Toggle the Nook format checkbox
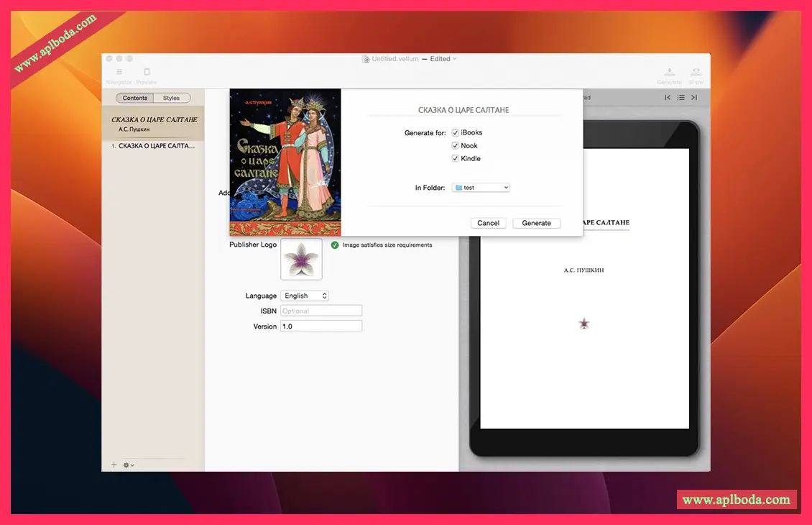The height and width of the screenshot is (525, 812). (455, 146)
